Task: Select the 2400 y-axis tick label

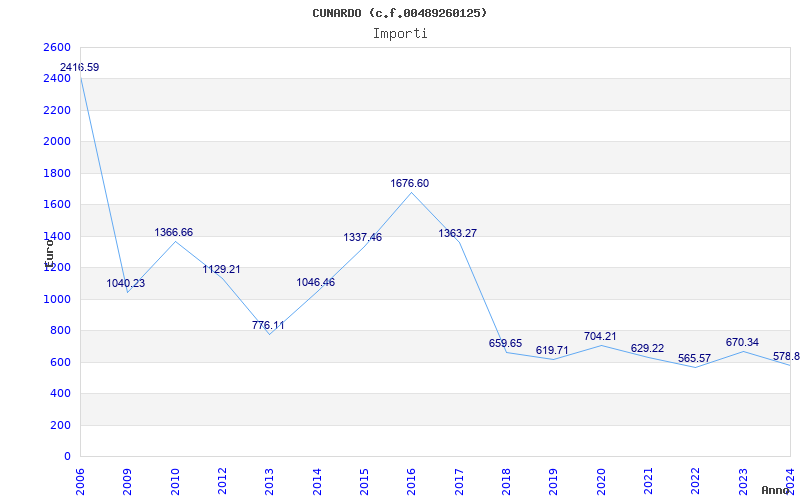Action: pos(57,79)
